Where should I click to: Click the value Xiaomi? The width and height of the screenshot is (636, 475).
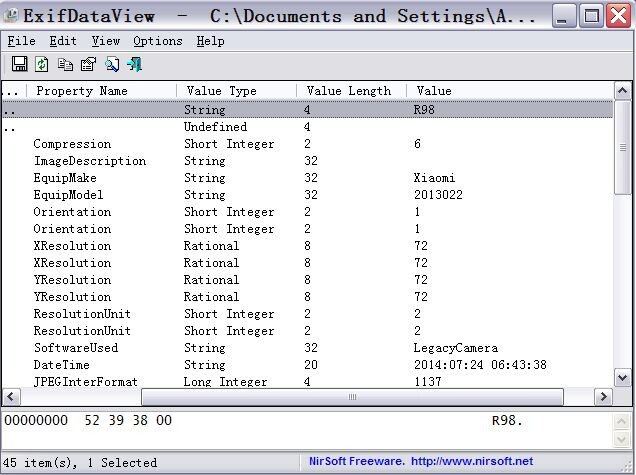pyautogui.click(x=434, y=178)
